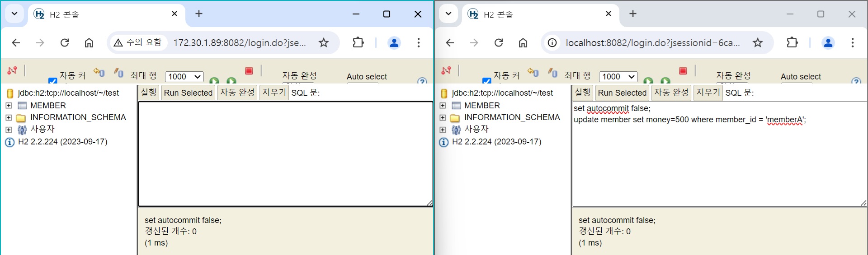Click the 자동 완성 button in the left SQL toolbar
Screen dimensions: 868x255
click(237, 93)
